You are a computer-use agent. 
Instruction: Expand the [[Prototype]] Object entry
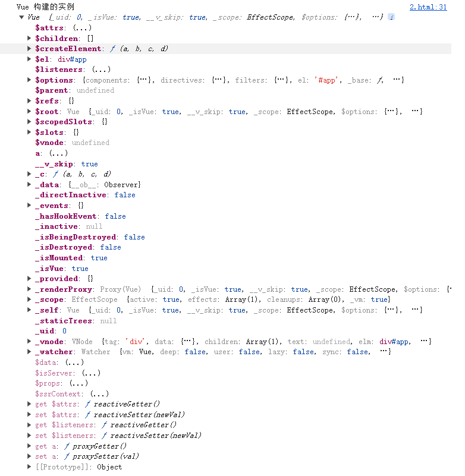tap(29, 466)
